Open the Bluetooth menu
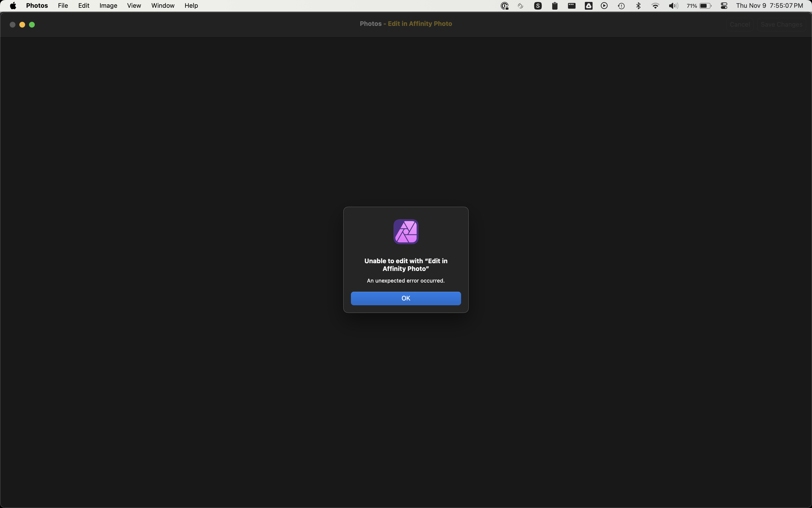Image resolution: width=812 pixels, height=508 pixels. 638,6
